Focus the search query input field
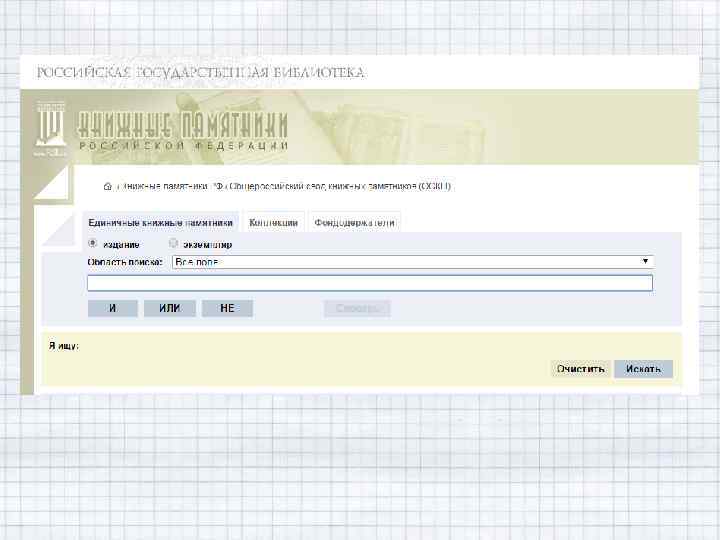This screenshot has width=720, height=540. tap(370, 283)
